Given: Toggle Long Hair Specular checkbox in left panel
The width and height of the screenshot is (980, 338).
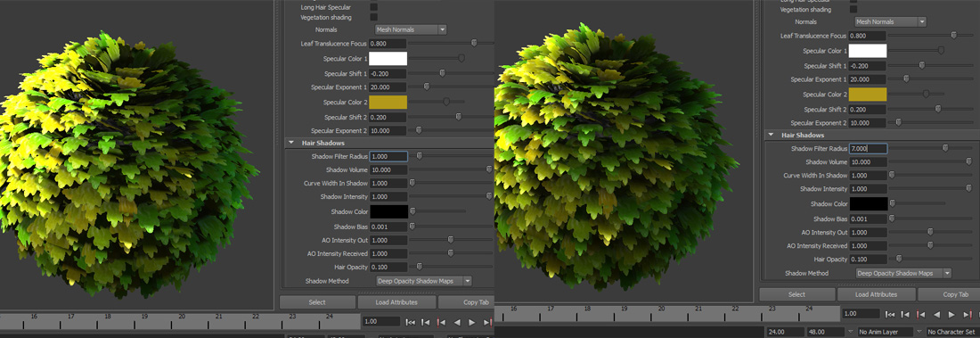Looking at the screenshot, I should click(374, 7).
